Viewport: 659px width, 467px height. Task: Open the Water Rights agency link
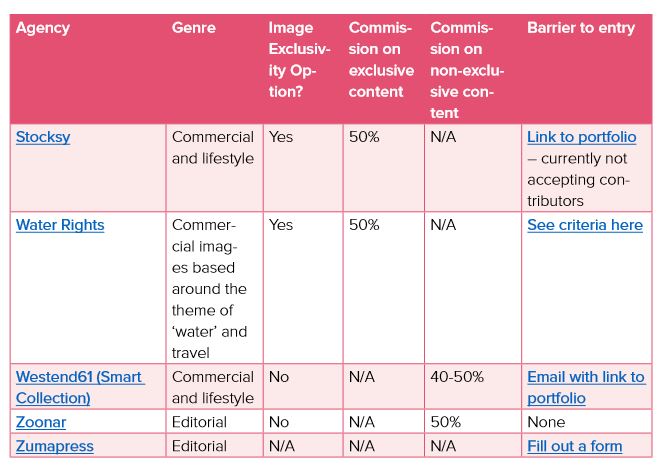(60, 225)
